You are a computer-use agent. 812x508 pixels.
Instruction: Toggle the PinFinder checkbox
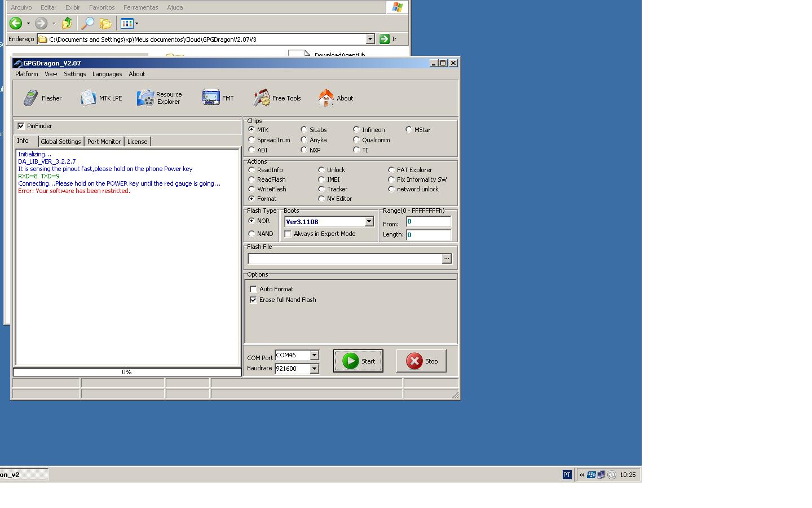point(21,126)
